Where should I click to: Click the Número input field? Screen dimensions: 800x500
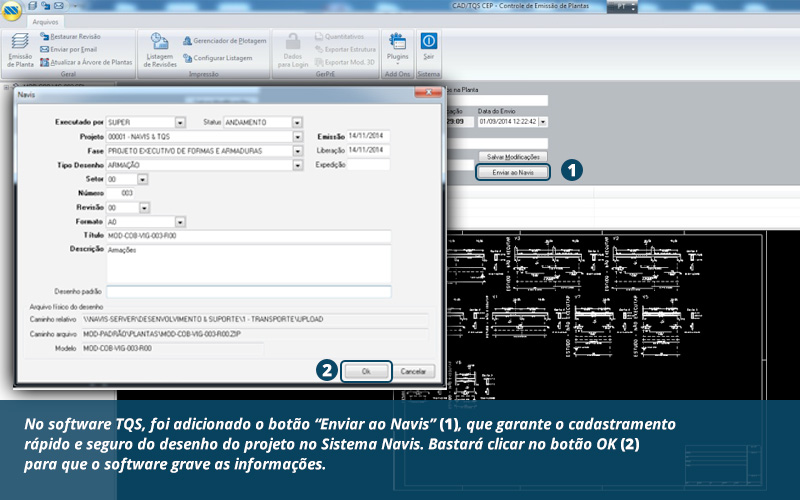pos(121,193)
